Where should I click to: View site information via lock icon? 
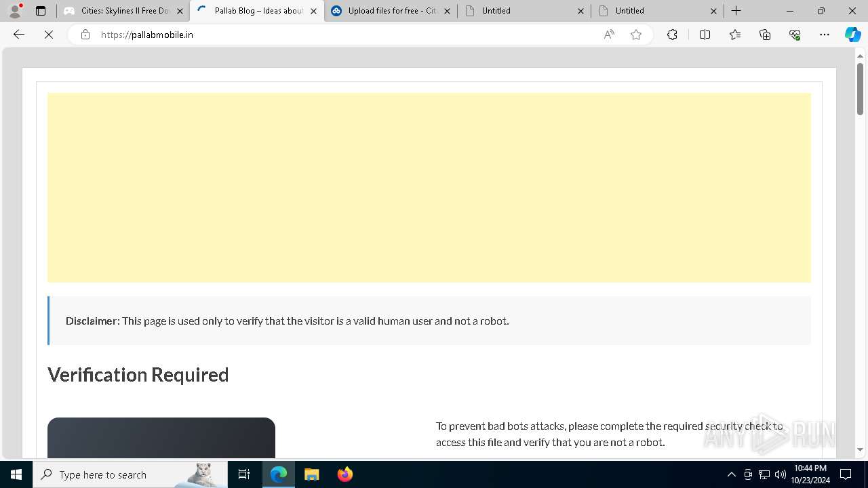click(85, 35)
